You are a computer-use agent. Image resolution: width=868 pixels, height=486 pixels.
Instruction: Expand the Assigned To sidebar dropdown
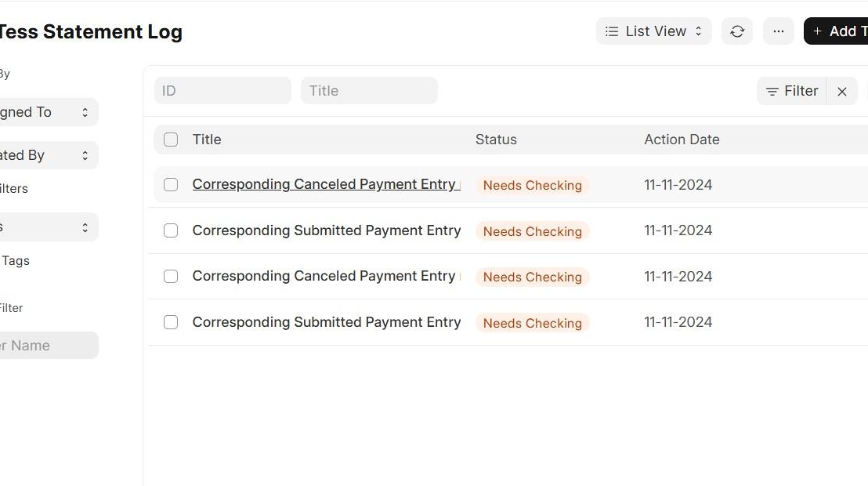[x=47, y=112]
